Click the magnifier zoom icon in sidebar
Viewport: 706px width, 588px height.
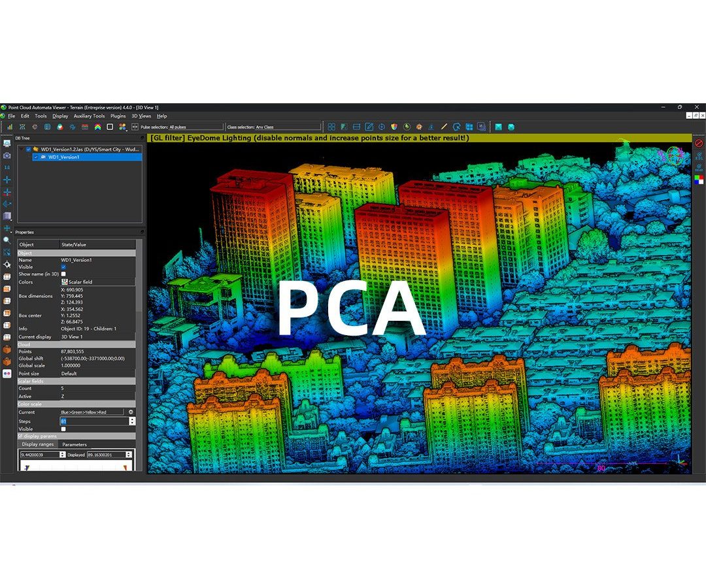pyautogui.click(x=7, y=240)
